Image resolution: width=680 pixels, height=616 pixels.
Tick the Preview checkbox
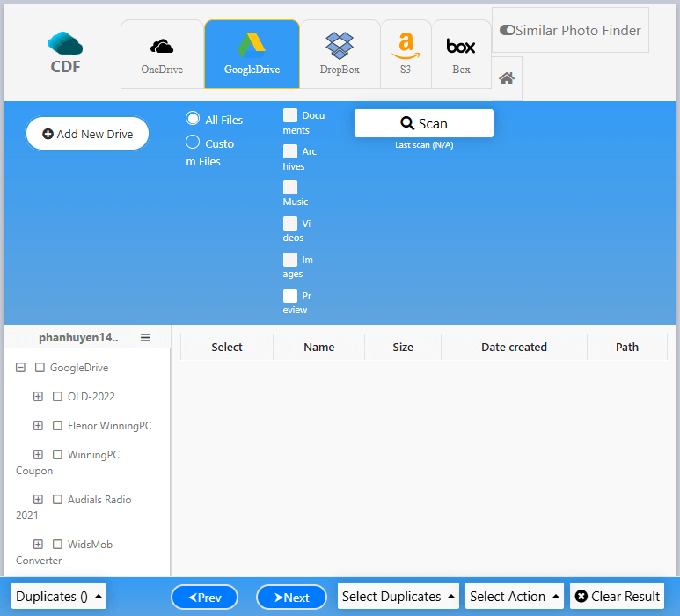(290, 296)
